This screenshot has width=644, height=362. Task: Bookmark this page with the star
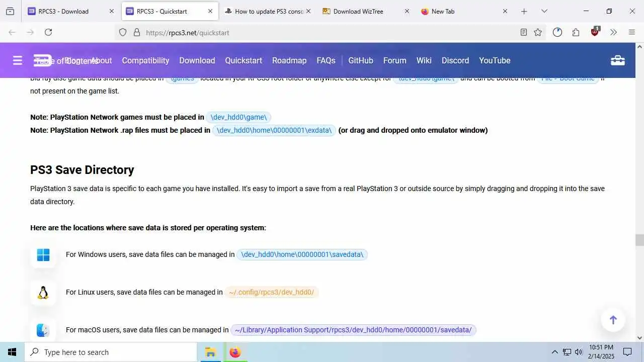point(538,32)
